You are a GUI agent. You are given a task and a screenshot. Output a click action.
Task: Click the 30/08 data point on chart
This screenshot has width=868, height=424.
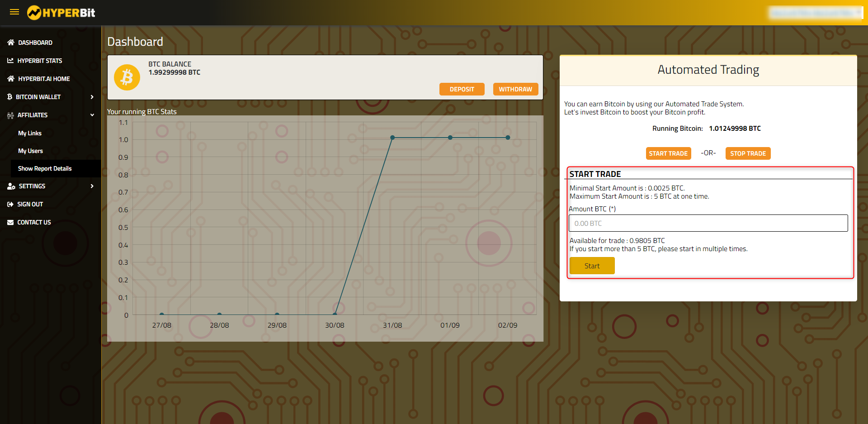pos(335,314)
